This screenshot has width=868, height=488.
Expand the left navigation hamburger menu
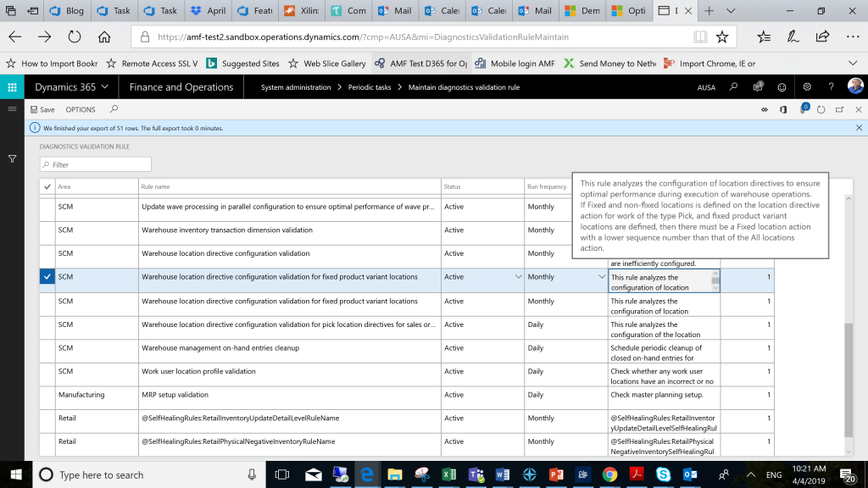(x=12, y=109)
